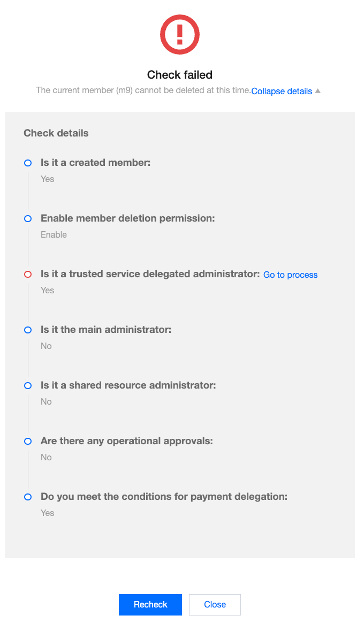Click the gray triangle arrow next to Collapse details
The image size is (364, 623).
(x=318, y=91)
